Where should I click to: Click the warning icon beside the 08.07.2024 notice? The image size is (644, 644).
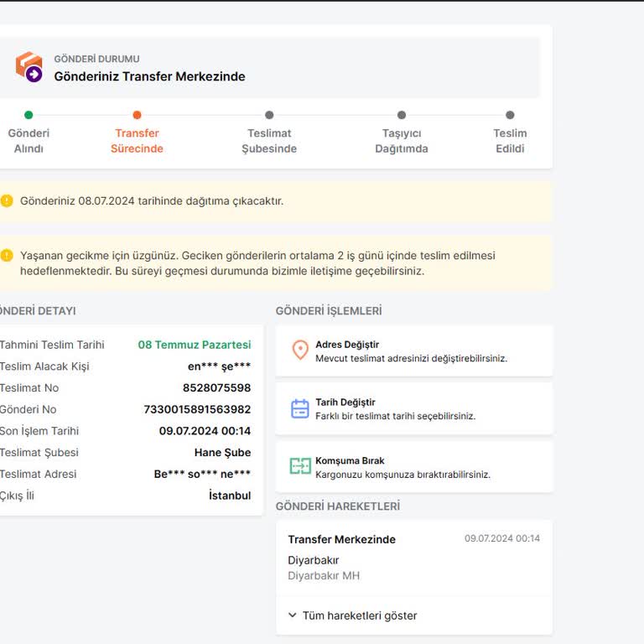point(7,200)
